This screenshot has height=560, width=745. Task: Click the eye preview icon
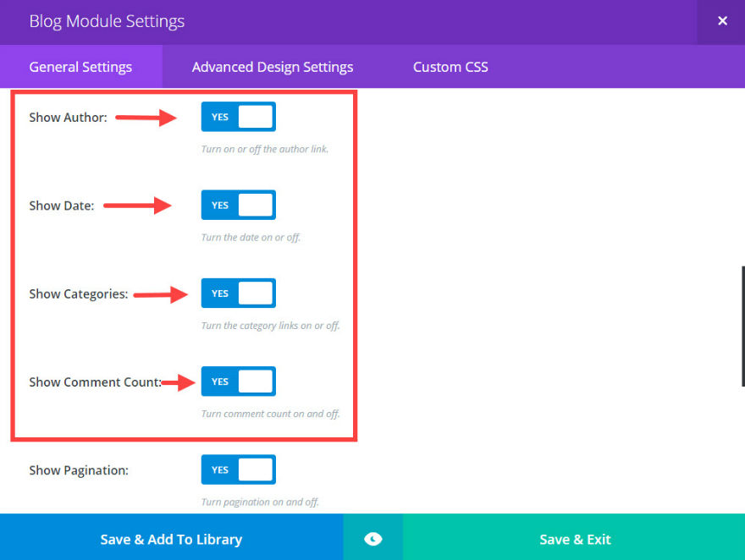pos(372,539)
